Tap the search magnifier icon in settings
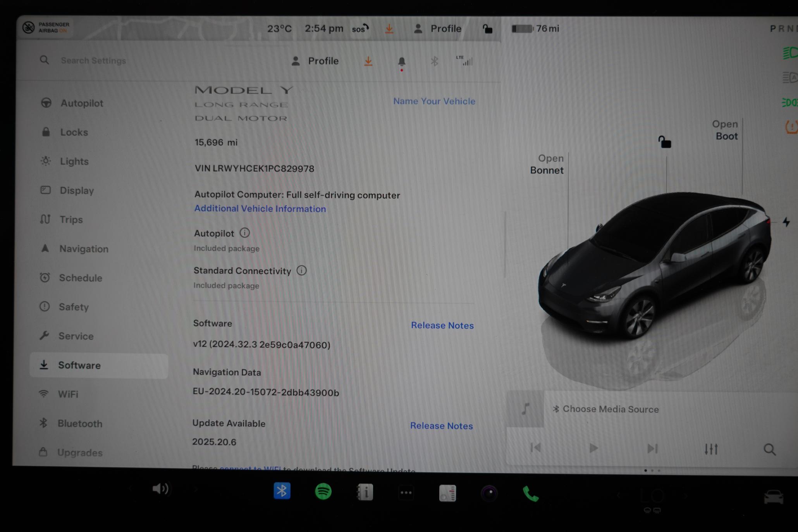The image size is (798, 532). [45, 60]
